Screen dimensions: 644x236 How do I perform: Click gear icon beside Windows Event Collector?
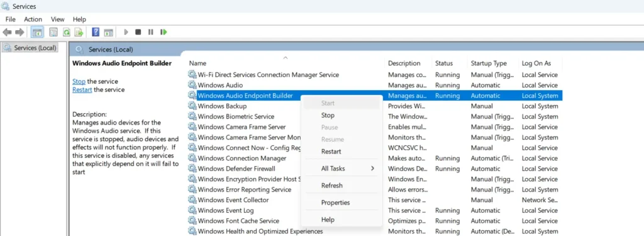[192, 200]
